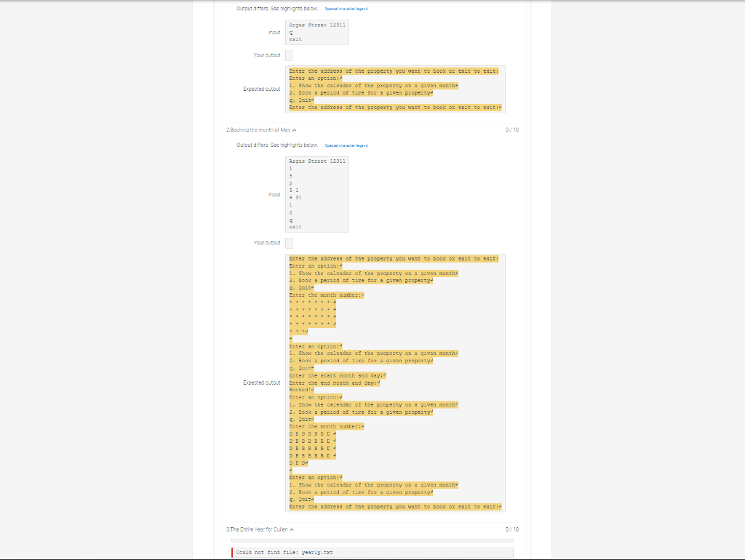Click 'Enter the start month and day:' line

[x=338, y=376]
